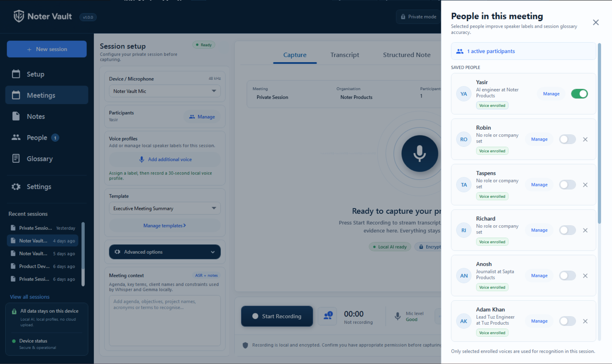Open recent session 'Noter Vault...' 4 days ago
The width and height of the screenshot is (612, 364).
click(43, 241)
